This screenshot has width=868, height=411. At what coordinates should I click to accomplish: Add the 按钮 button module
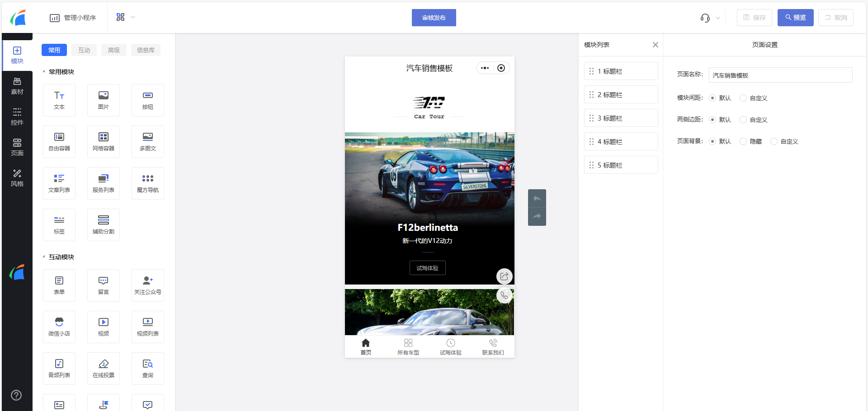148,100
